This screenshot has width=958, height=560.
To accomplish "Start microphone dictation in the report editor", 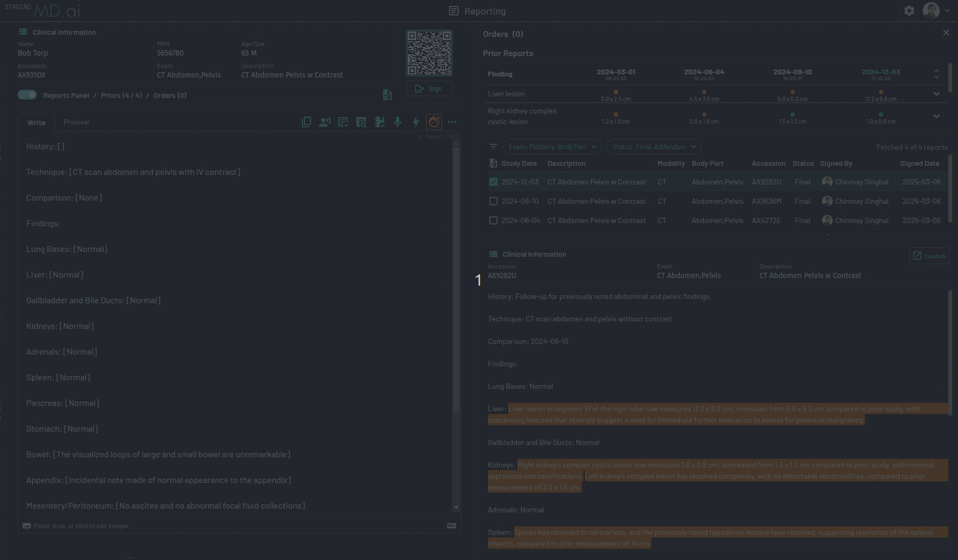I will [398, 122].
